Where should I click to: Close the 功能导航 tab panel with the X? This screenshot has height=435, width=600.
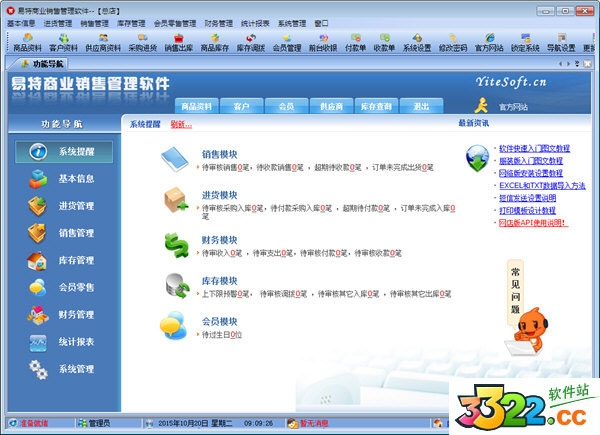(x=587, y=64)
